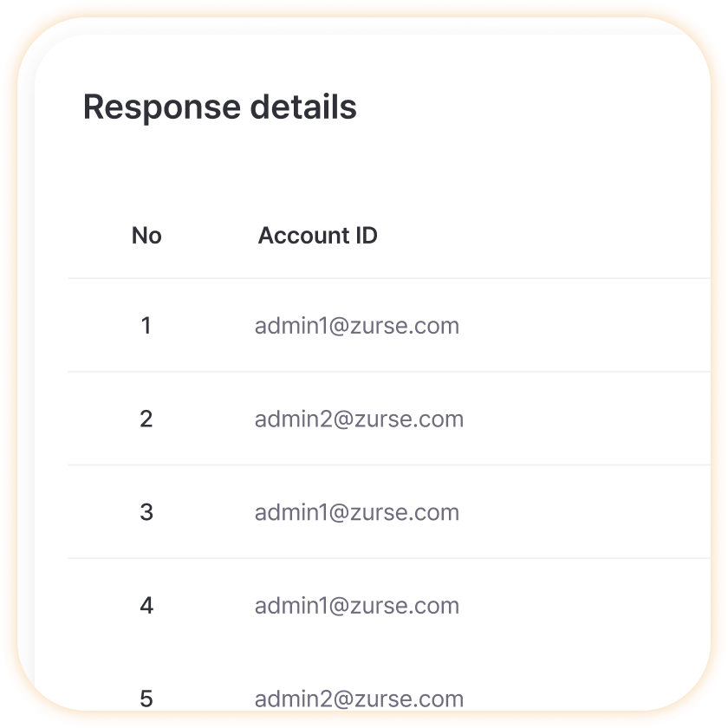The width and height of the screenshot is (728, 728).
Task: Click the empty area right of row 1
Action: (x=585, y=326)
